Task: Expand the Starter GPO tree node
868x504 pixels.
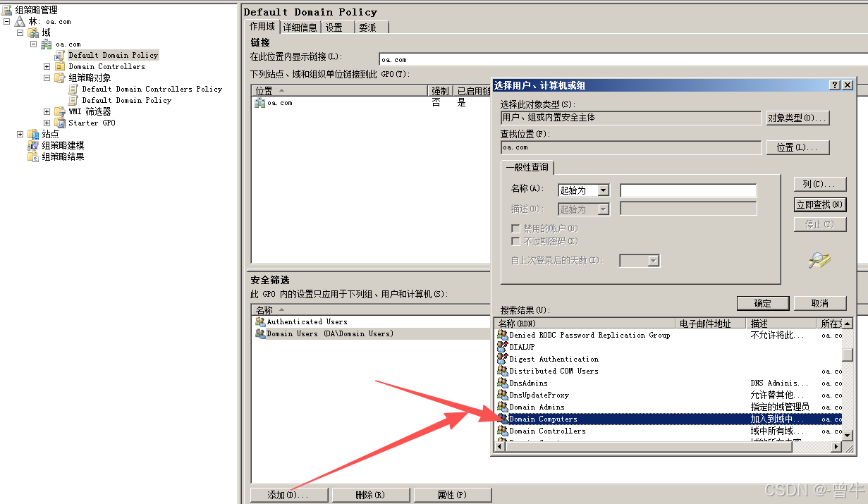Action: (x=47, y=123)
